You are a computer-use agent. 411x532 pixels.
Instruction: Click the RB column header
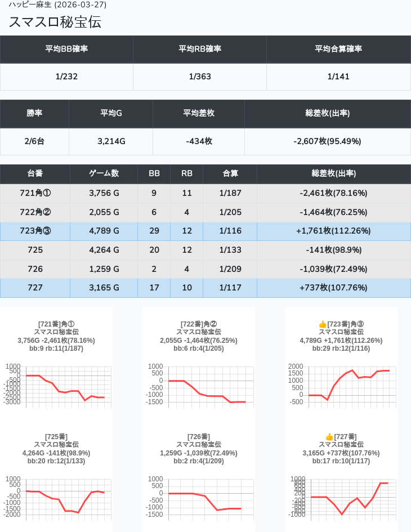[186, 174]
